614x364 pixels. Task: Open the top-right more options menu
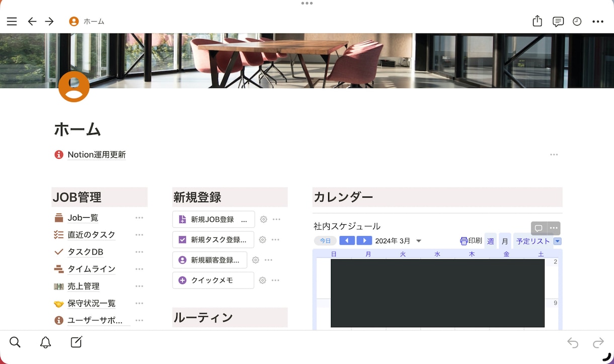(x=598, y=22)
